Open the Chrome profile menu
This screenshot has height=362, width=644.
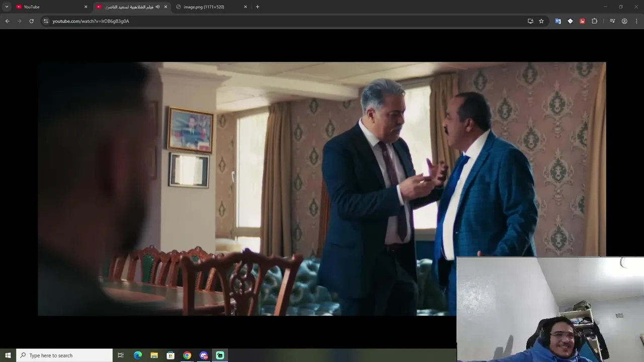pos(624,21)
